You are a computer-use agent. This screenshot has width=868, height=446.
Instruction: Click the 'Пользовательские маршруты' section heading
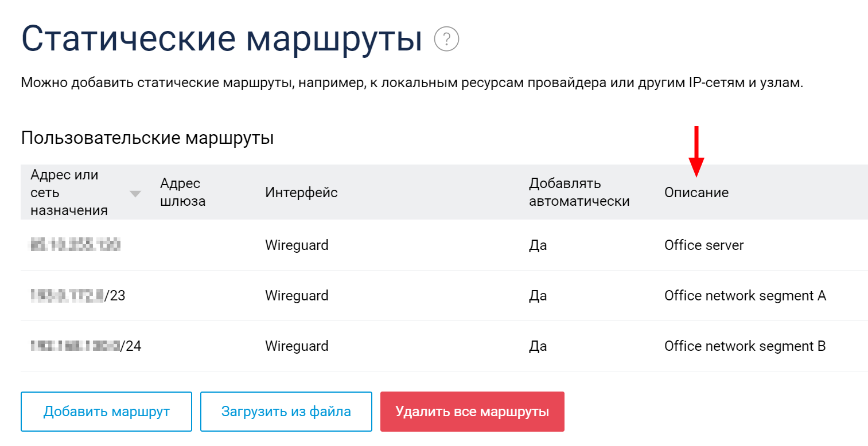[147, 138]
